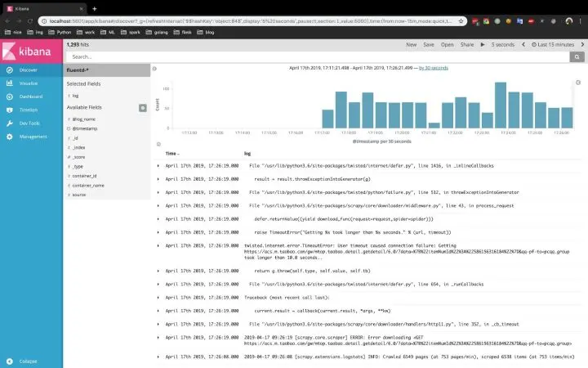The image size is (588, 368).
Task: Expand the row mentioning twisted/python/failure.py
Action: pos(158,192)
